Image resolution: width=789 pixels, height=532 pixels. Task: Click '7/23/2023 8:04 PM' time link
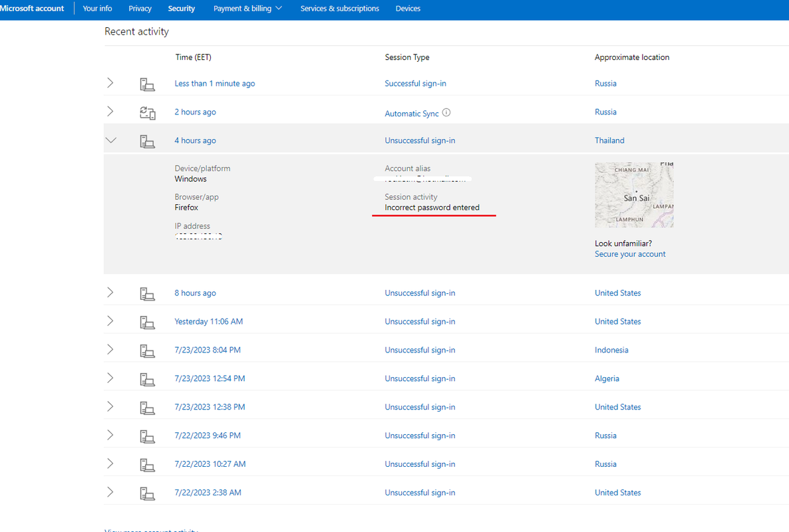(208, 350)
